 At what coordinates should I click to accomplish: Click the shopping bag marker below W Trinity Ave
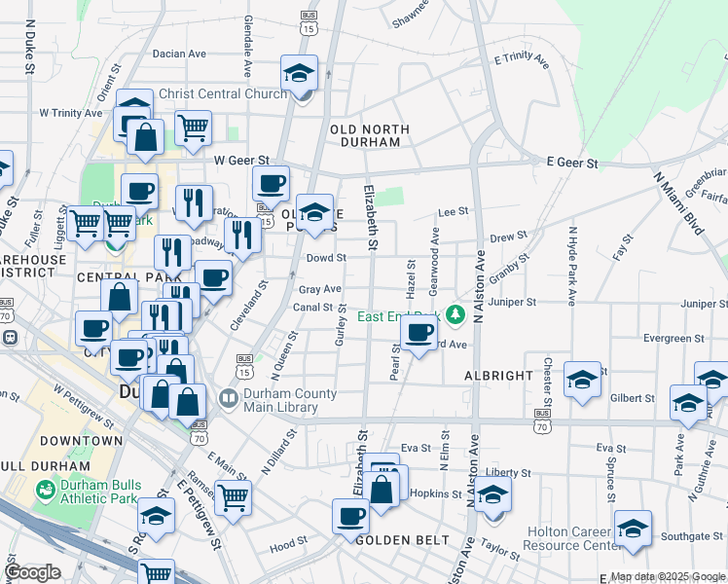tap(145, 137)
